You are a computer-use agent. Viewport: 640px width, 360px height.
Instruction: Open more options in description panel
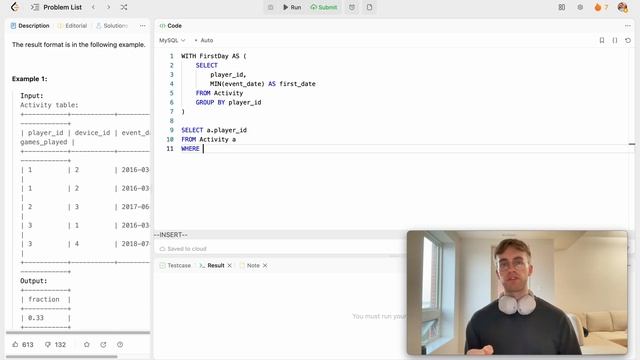point(142,26)
